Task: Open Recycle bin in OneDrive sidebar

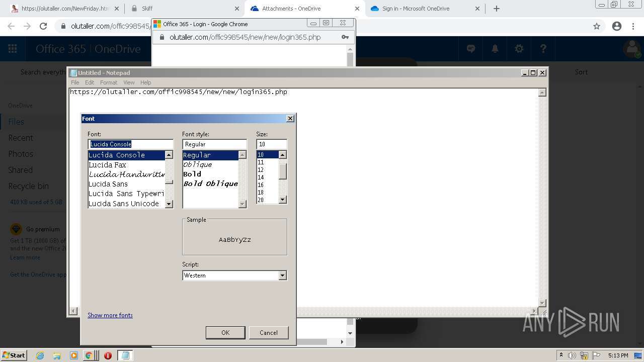Action: click(28, 186)
